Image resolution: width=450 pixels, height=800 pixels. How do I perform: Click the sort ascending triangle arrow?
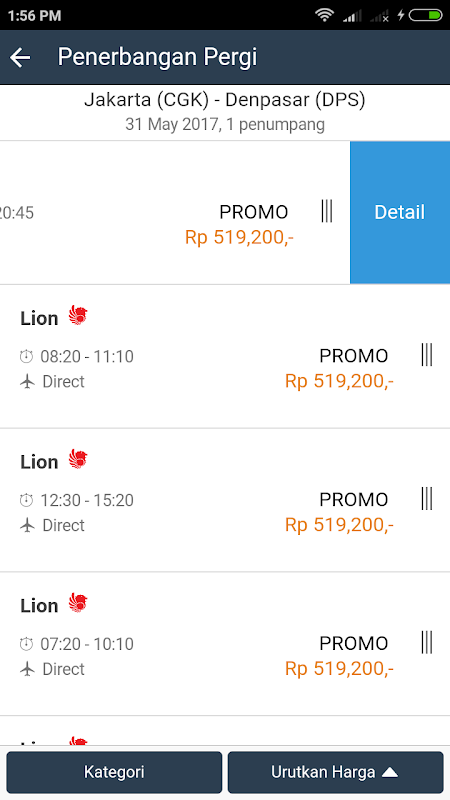click(390, 772)
